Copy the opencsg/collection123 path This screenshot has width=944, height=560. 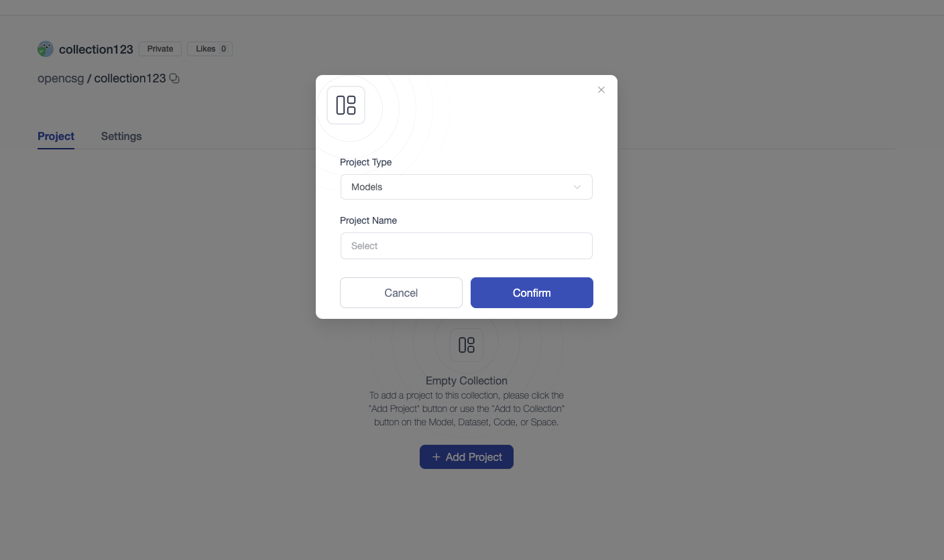[x=174, y=78]
